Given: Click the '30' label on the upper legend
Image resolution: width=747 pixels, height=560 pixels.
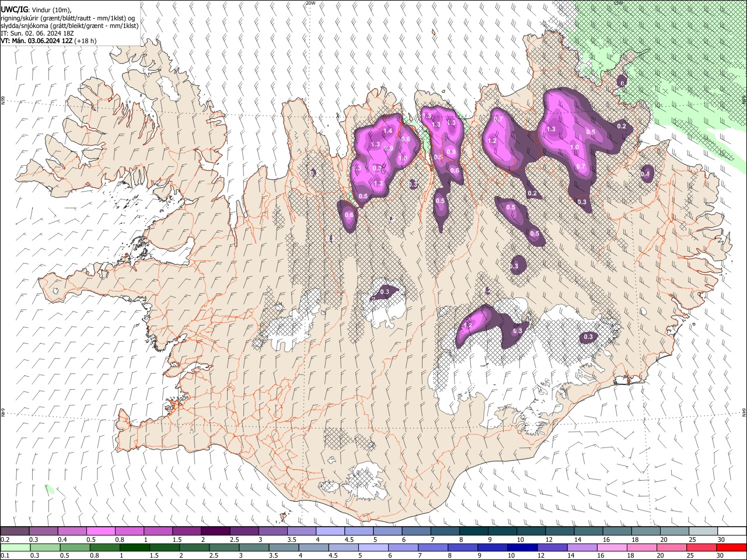Looking at the screenshot, I should click(722, 540).
